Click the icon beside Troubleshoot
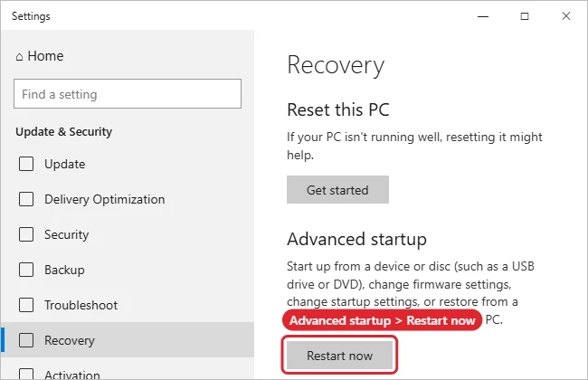The image size is (588, 380). point(26,305)
